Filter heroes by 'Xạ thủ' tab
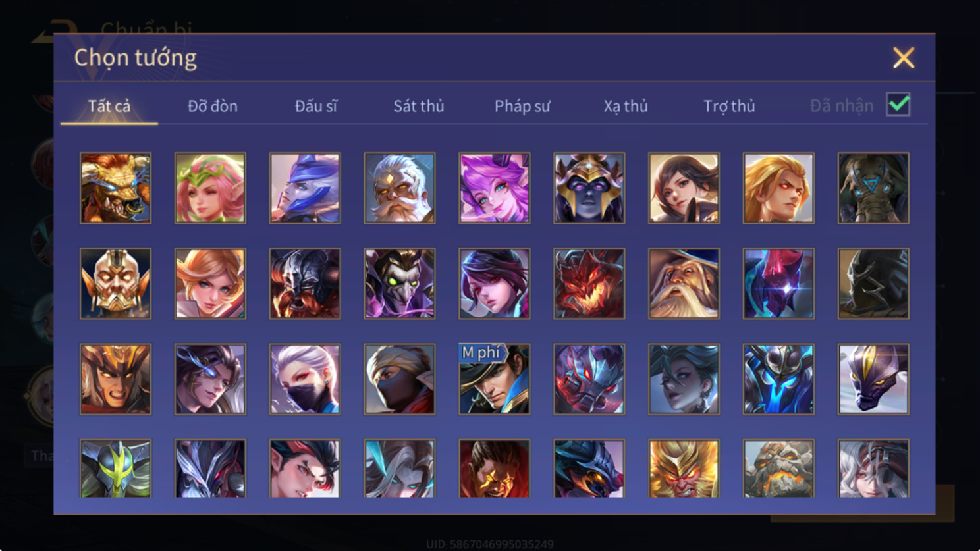The image size is (980, 551). pos(626,106)
